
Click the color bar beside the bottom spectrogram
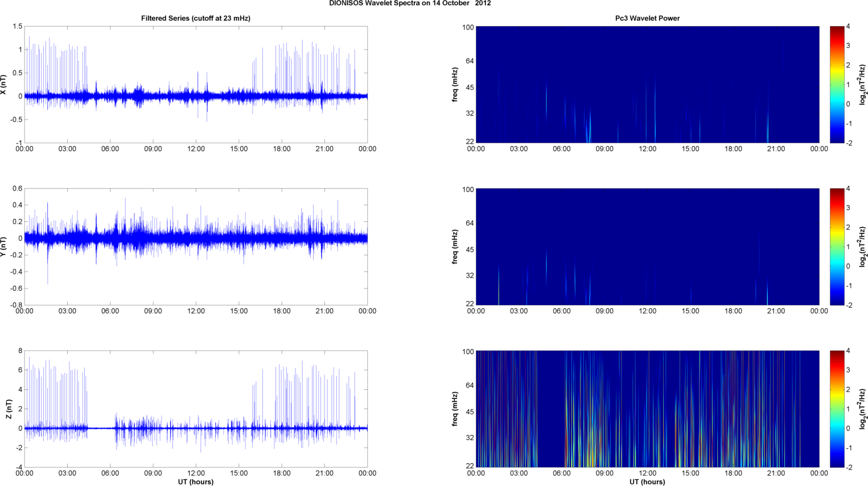tap(837, 409)
